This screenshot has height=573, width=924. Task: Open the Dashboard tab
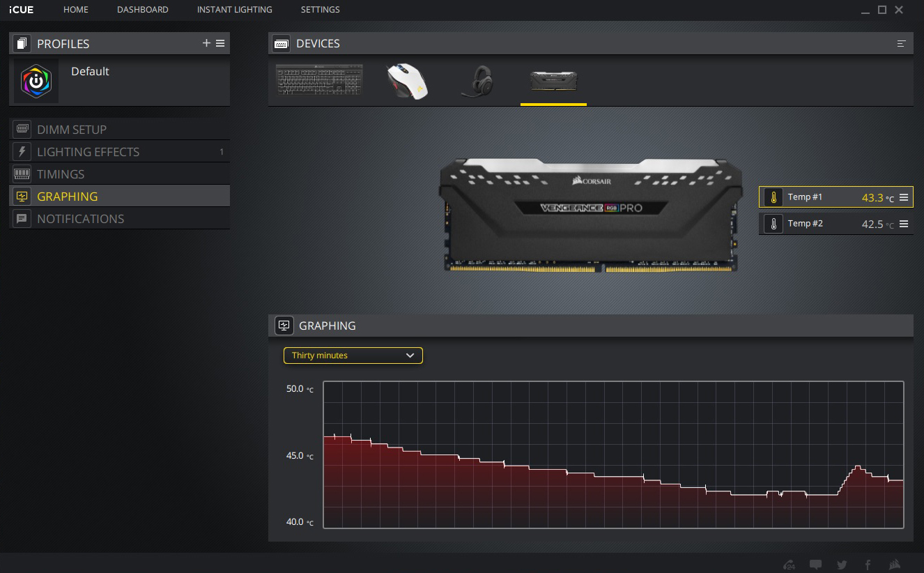coord(142,10)
